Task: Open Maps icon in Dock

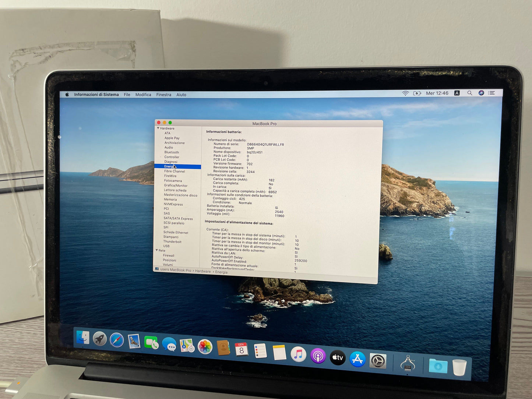Action: pyautogui.click(x=187, y=346)
